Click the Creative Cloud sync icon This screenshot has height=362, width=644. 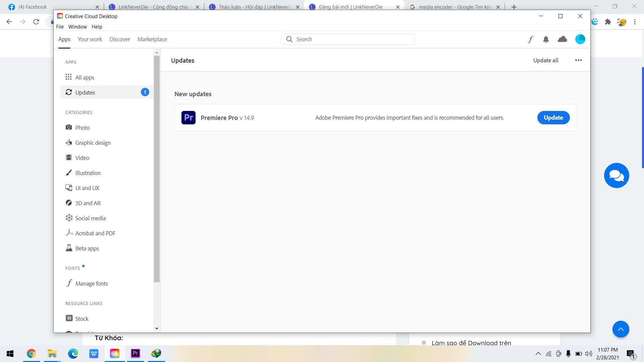[562, 39]
